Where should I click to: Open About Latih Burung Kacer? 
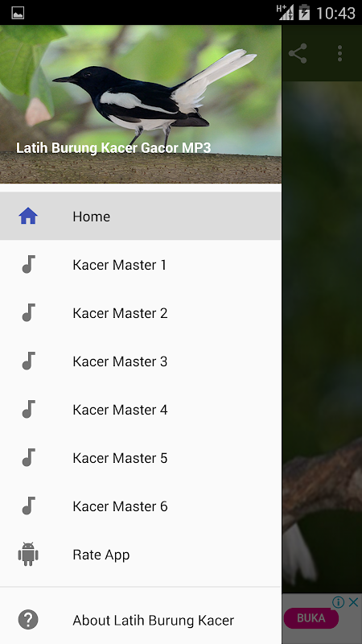click(140, 620)
